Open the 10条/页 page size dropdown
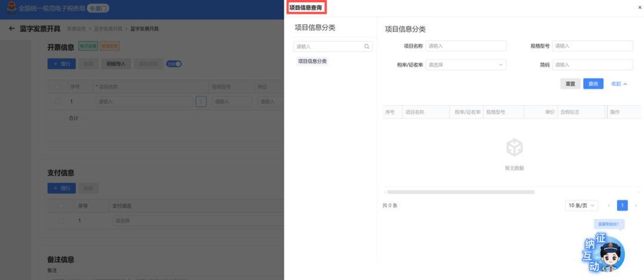The width and height of the screenshot is (644, 280). click(581, 205)
